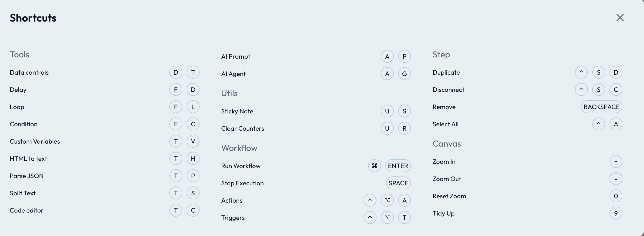The width and height of the screenshot is (644, 236).
Task: Click the BACKSPACE key badge for Remove
Action: (x=602, y=107)
